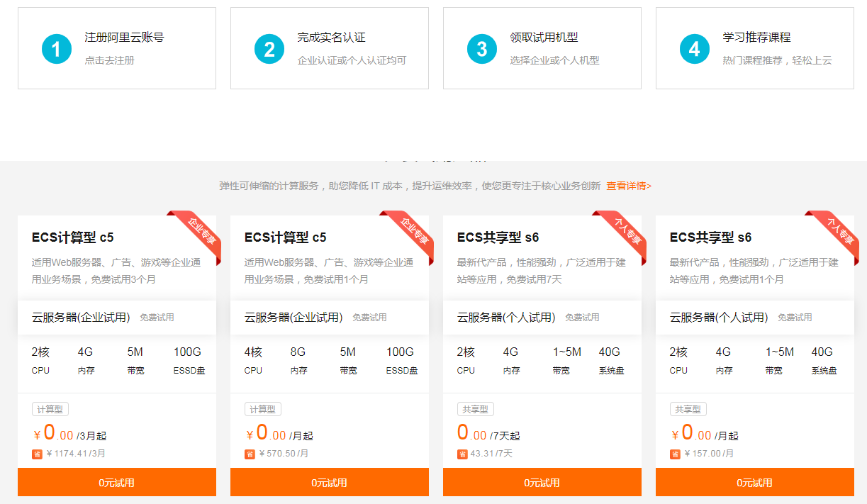Click the 省 icon beside 43.31/7天
This screenshot has width=867, height=504.
click(x=462, y=454)
